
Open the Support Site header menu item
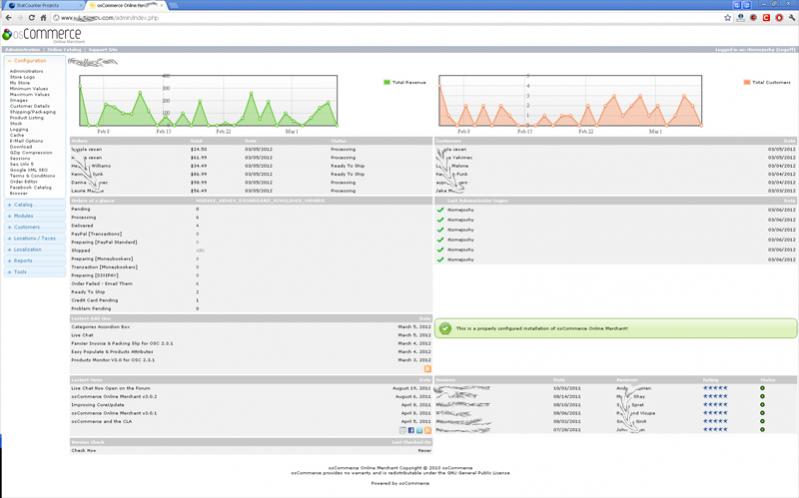tap(103, 48)
